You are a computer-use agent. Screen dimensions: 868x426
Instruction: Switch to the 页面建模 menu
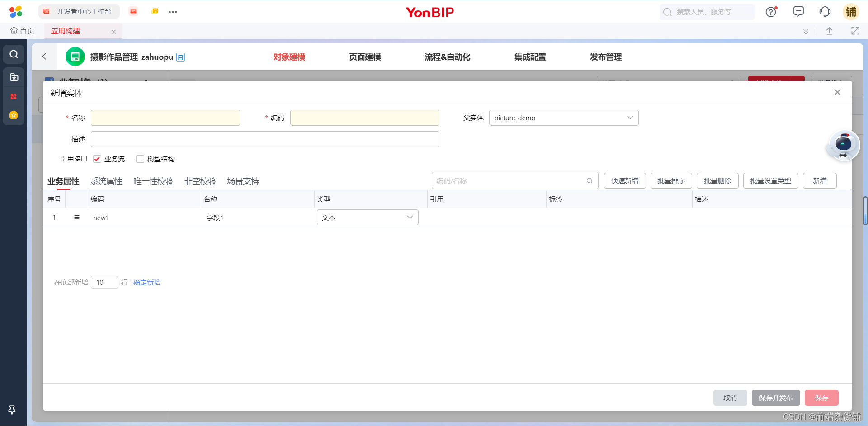pos(365,57)
